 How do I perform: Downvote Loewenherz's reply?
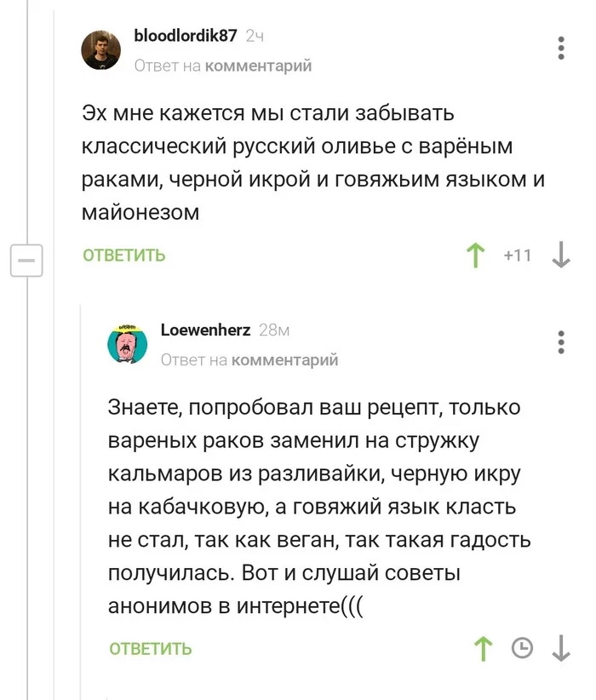coord(560,648)
